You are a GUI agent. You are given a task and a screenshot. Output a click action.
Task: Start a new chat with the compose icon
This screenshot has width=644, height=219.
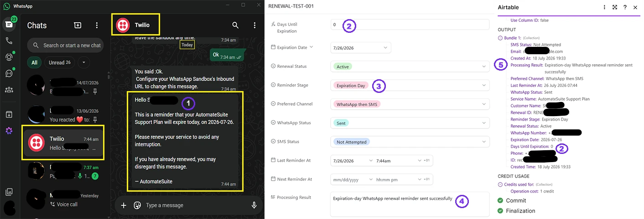(78, 25)
